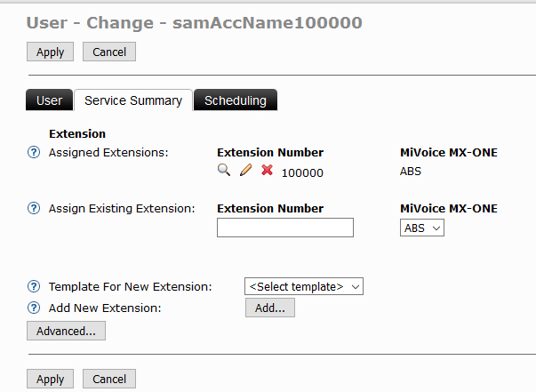
Task: Select the Service Summary tab
Action: coord(133,100)
